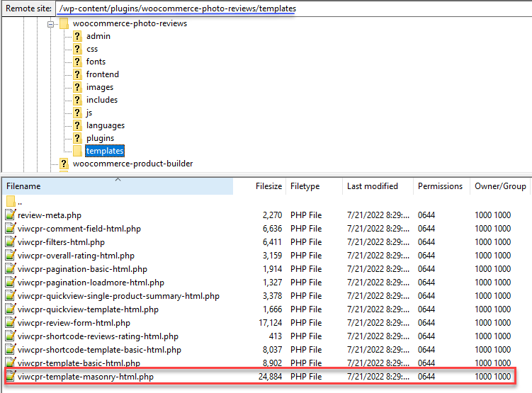Sort the list by Filetype column
The image size is (532, 393).
tap(315, 186)
